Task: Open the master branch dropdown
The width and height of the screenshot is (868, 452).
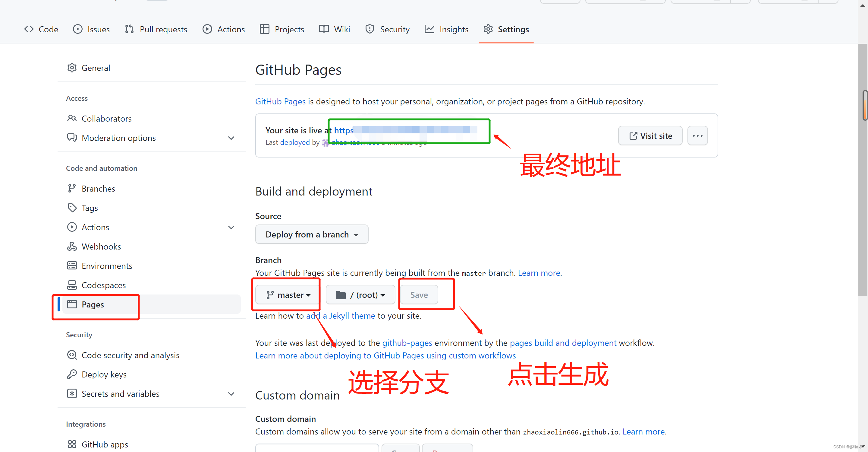Action: pos(288,295)
